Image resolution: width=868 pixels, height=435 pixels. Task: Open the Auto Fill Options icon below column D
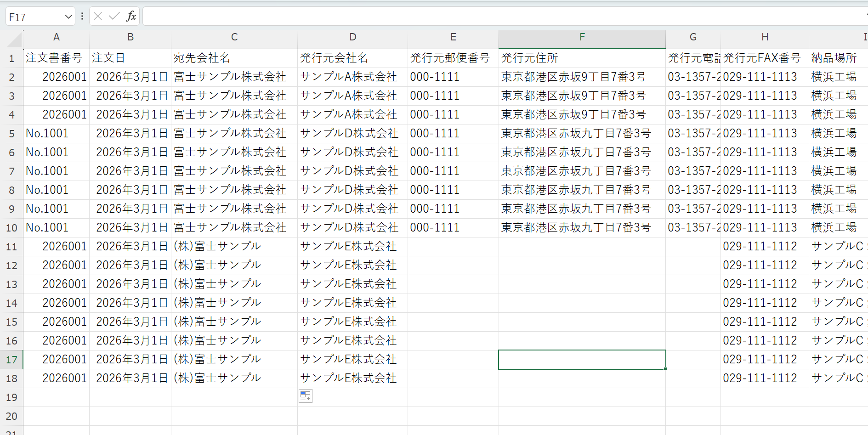(x=306, y=396)
